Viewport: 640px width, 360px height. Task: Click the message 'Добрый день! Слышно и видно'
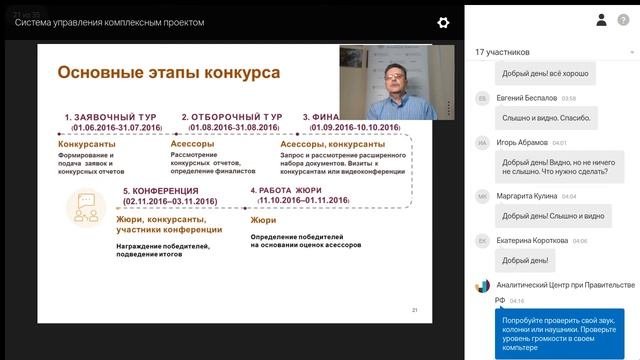pyautogui.click(x=553, y=216)
